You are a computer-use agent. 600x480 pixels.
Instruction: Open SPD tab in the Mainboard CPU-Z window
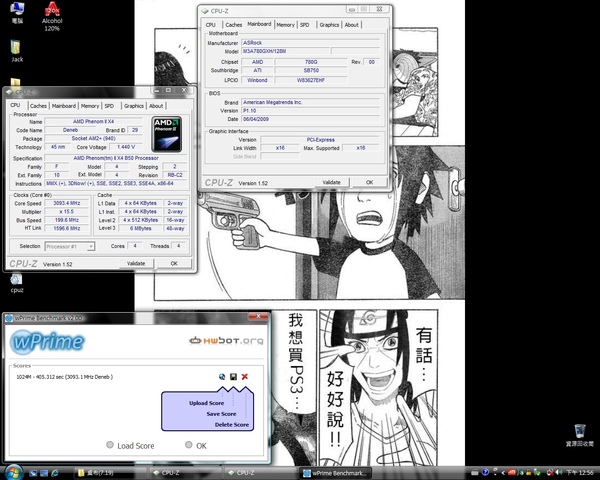click(x=305, y=25)
